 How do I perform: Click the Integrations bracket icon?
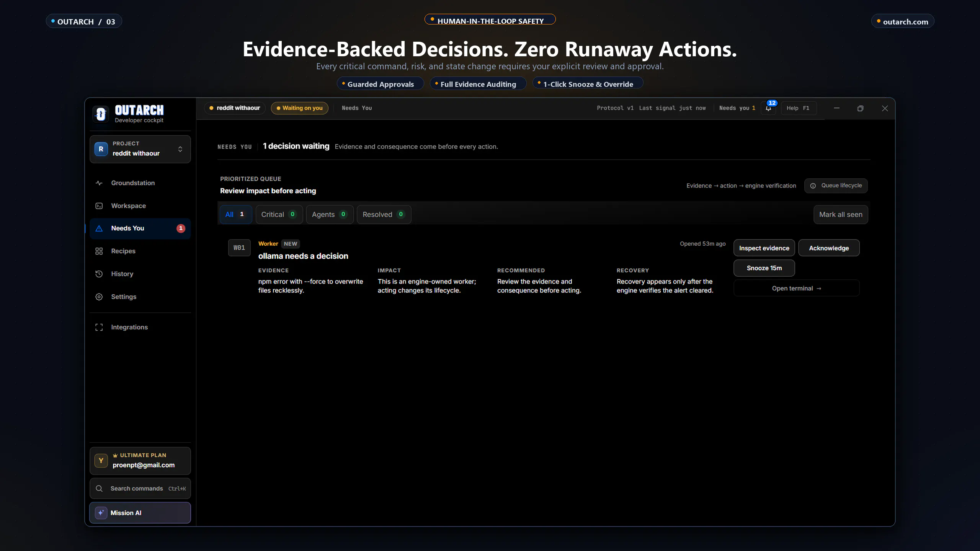click(99, 327)
